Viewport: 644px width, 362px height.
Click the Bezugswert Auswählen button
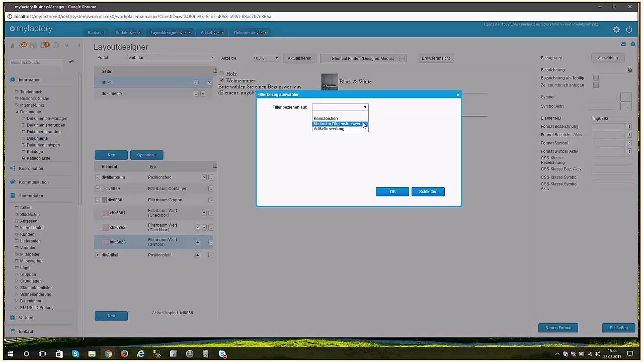click(607, 58)
